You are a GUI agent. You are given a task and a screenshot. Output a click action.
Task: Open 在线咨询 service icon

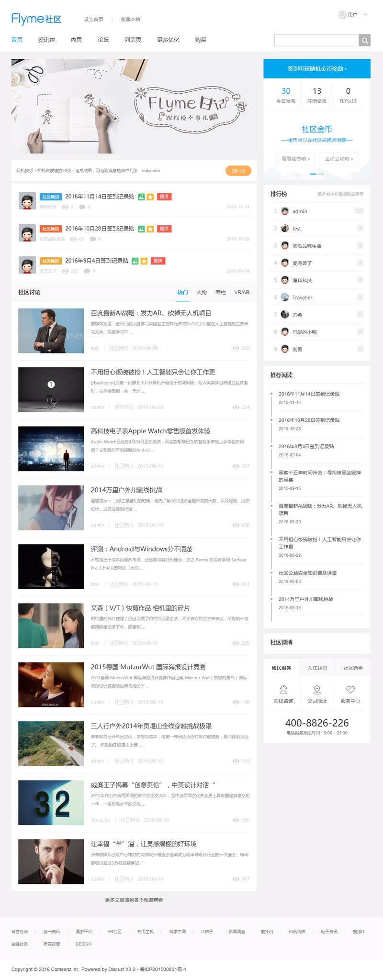pos(283,689)
